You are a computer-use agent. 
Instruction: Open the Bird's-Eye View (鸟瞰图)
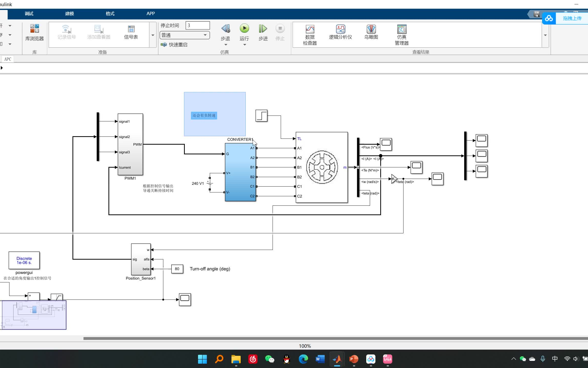click(371, 32)
